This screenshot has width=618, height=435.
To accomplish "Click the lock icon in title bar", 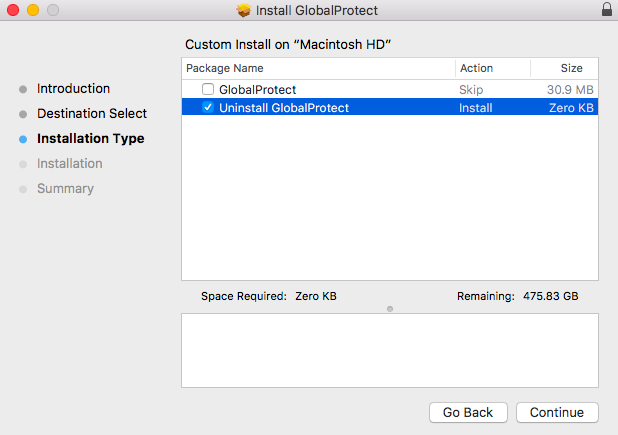I will coord(606,11).
